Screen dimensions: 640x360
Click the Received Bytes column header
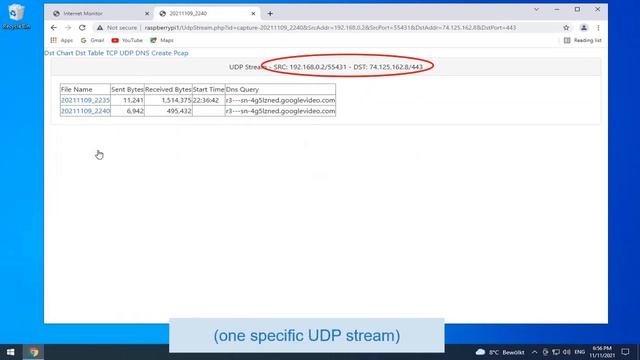tap(168, 89)
